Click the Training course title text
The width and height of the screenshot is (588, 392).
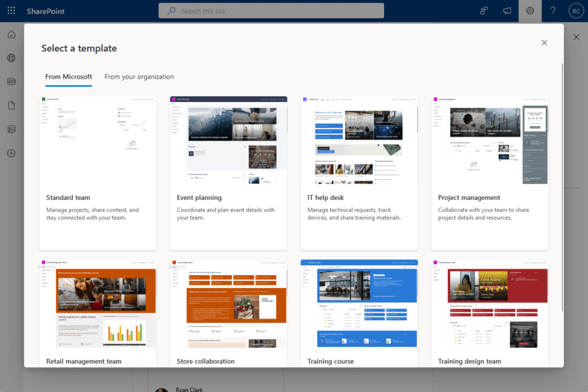pos(330,361)
